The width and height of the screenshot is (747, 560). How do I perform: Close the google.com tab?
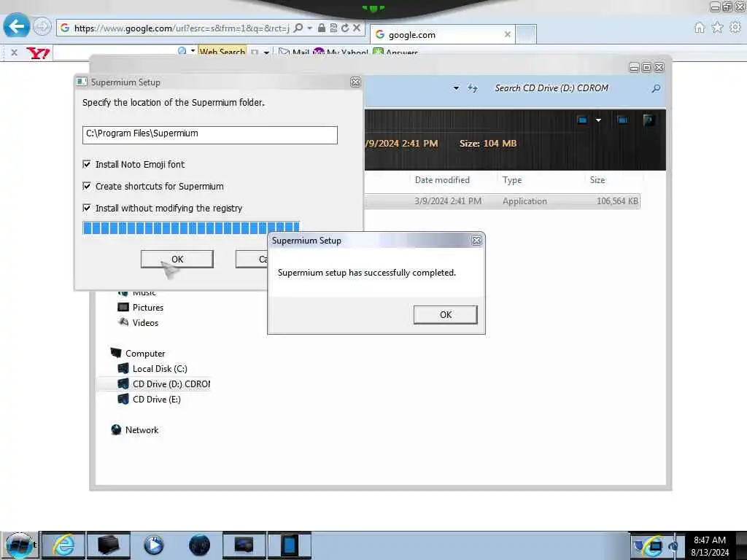click(x=508, y=34)
